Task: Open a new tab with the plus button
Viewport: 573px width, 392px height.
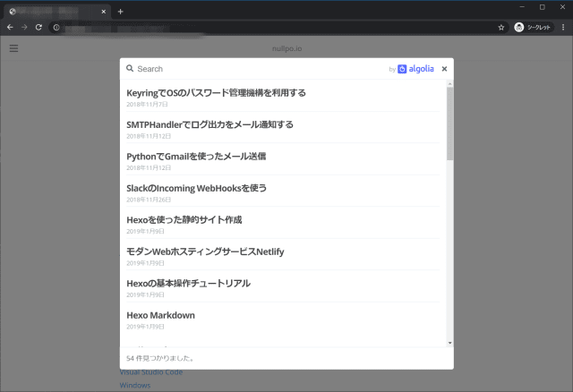Action: (x=120, y=12)
